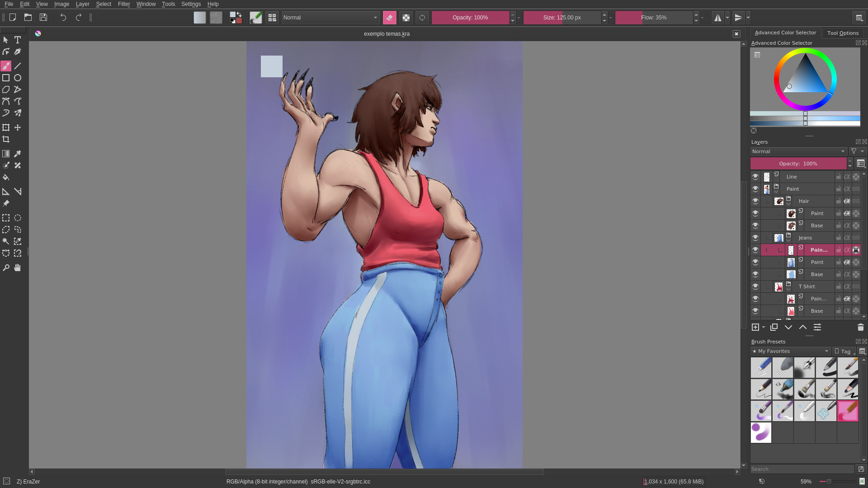Open My Favorites brush tag dropdown
The image size is (868, 488).
click(790, 351)
